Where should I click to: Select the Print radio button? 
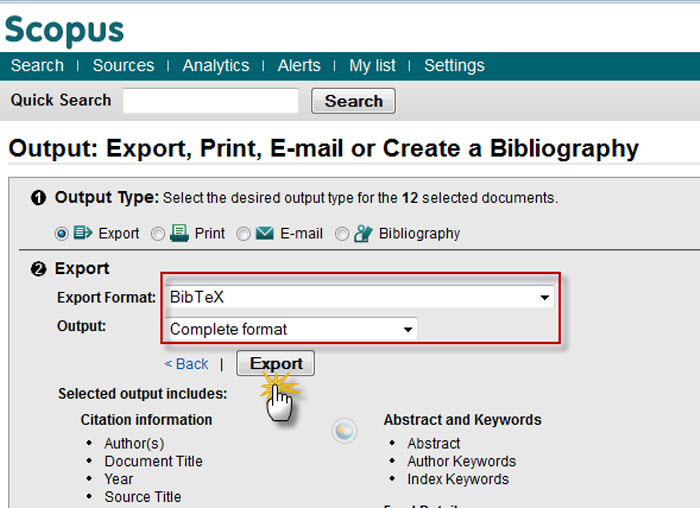coord(158,233)
